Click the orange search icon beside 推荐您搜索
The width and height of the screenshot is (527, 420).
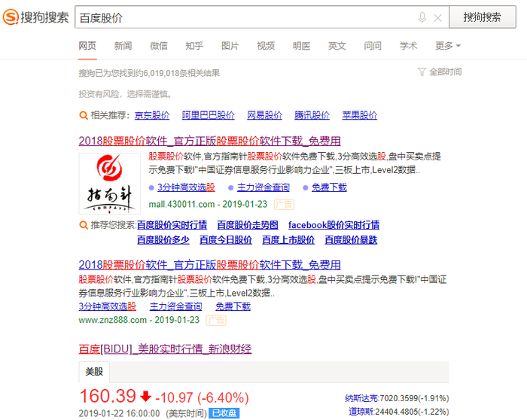(x=84, y=225)
